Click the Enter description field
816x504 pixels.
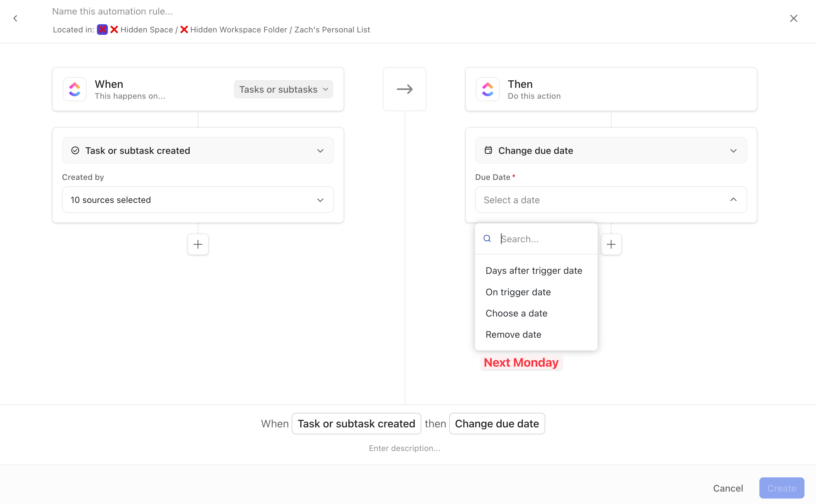404,448
